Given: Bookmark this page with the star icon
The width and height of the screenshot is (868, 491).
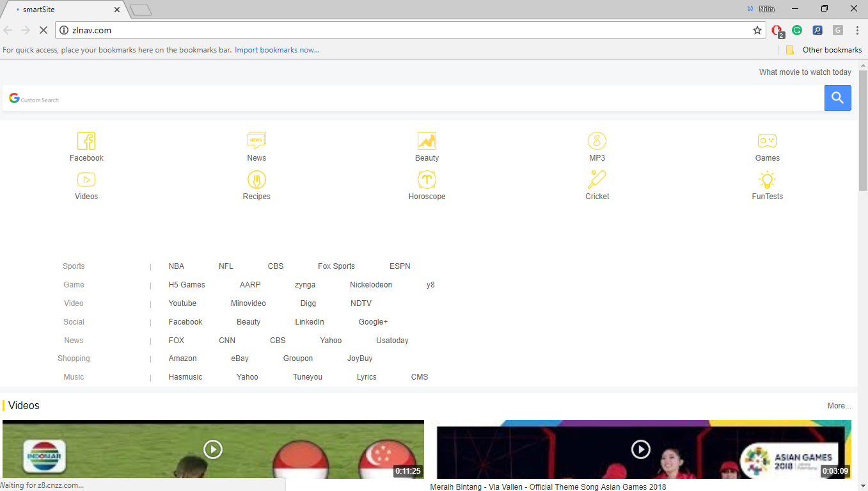Looking at the screenshot, I should [x=757, y=30].
